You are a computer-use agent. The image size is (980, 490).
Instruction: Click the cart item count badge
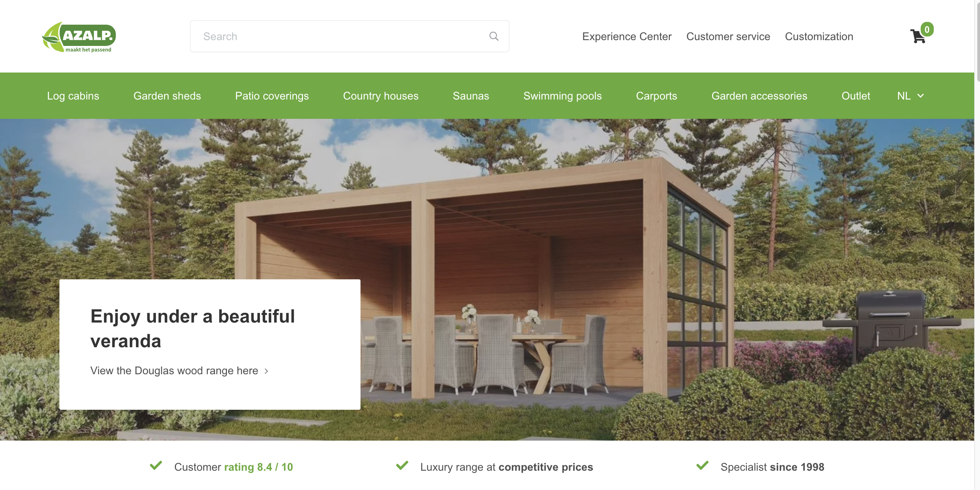pos(927,30)
